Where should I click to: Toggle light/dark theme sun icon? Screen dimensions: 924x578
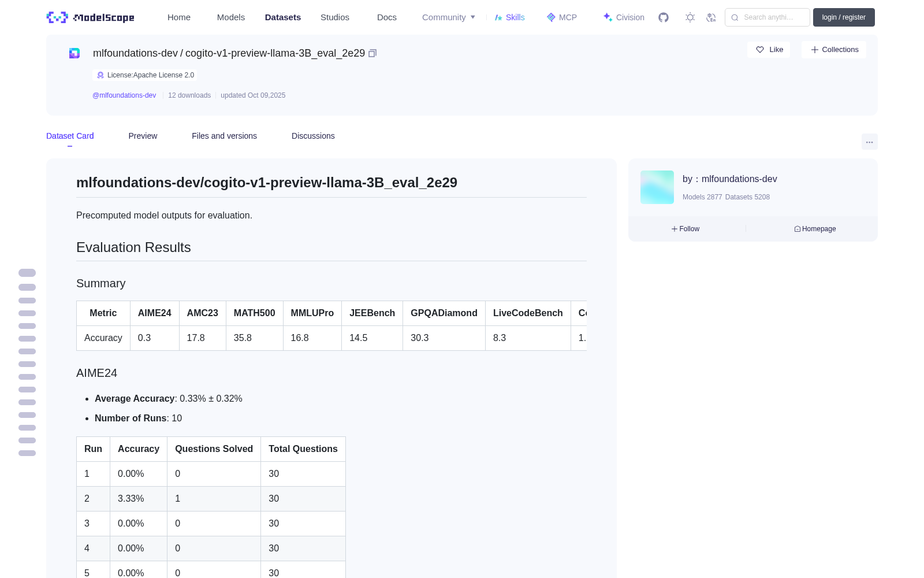tap(690, 17)
